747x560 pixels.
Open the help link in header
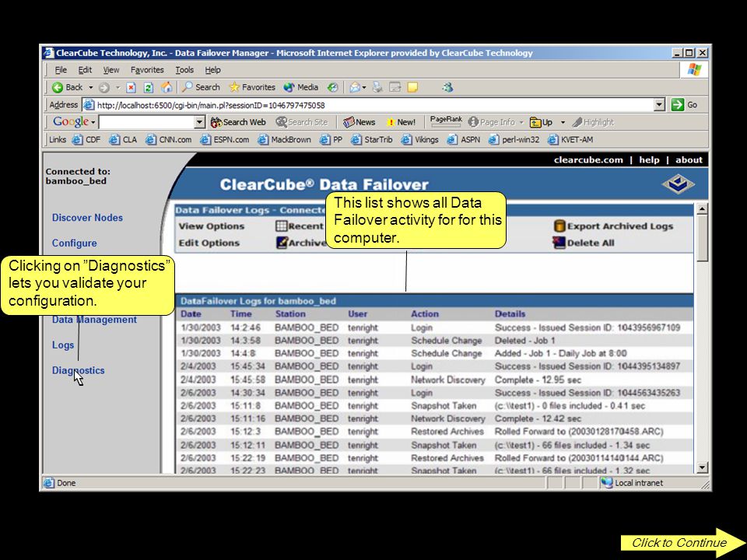[649, 160]
